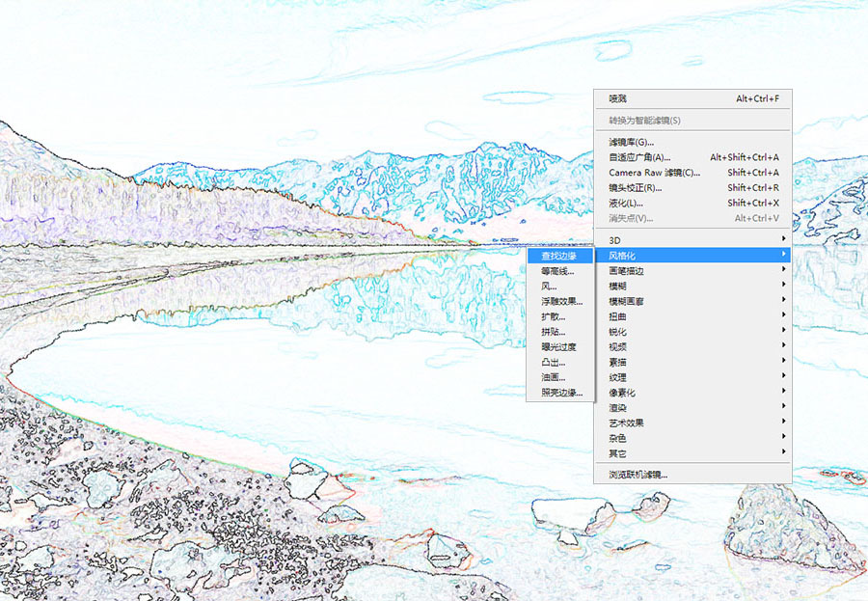Expand the 3D submenu
The height and width of the screenshot is (601, 868).
693,240
